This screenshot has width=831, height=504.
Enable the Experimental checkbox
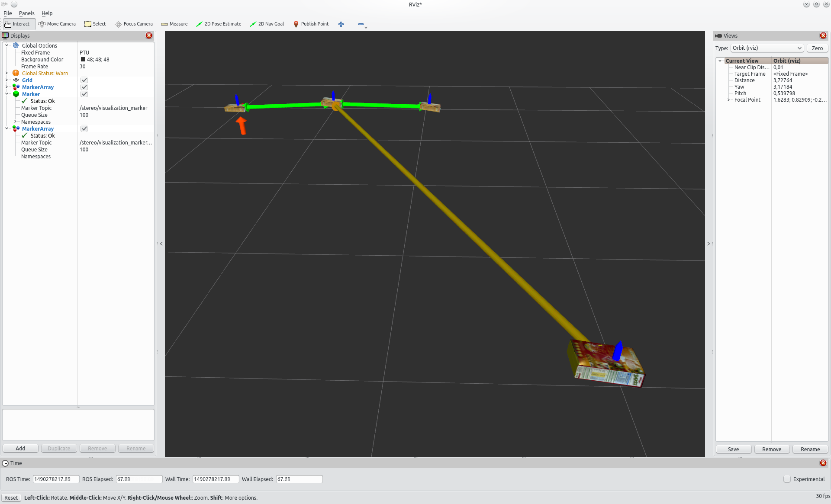[787, 479]
